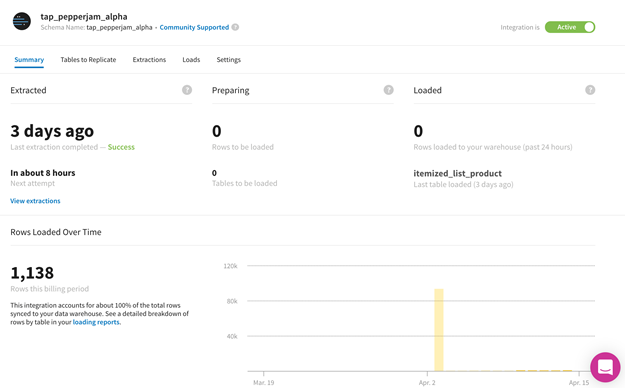Click the 'In about 8 hours' next attempt
The image size is (625, 388).
(x=43, y=173)
